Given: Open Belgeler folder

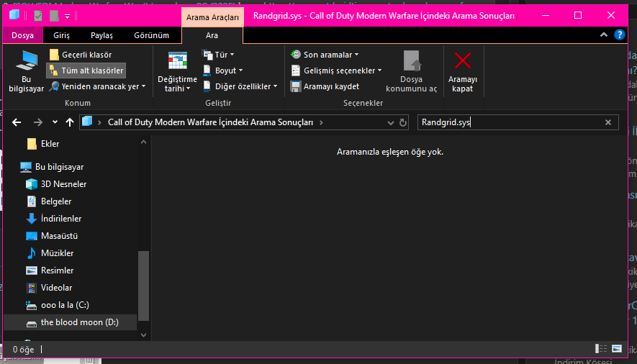Looking at the screenshot, I should tap(49, 201).
